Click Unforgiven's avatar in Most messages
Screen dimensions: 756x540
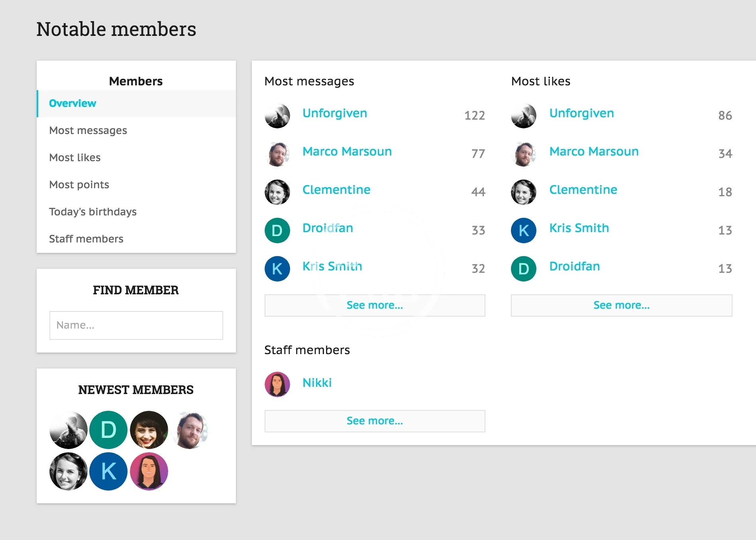click(x=277, y=116)
